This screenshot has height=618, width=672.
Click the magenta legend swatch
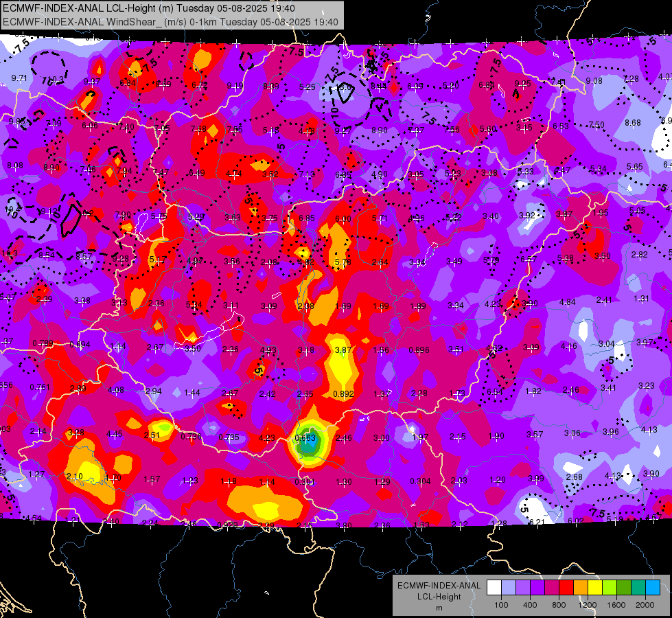(x=552, y=588)
